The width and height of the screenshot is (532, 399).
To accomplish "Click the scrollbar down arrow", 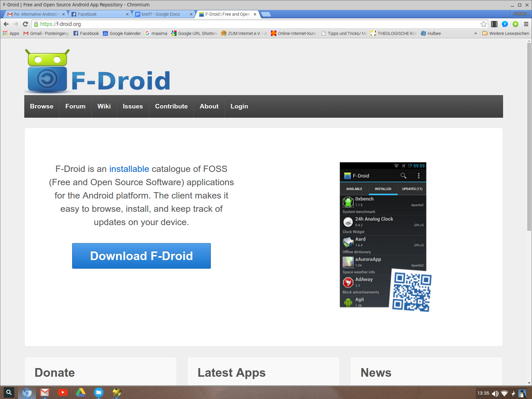I will pos(529,383).
